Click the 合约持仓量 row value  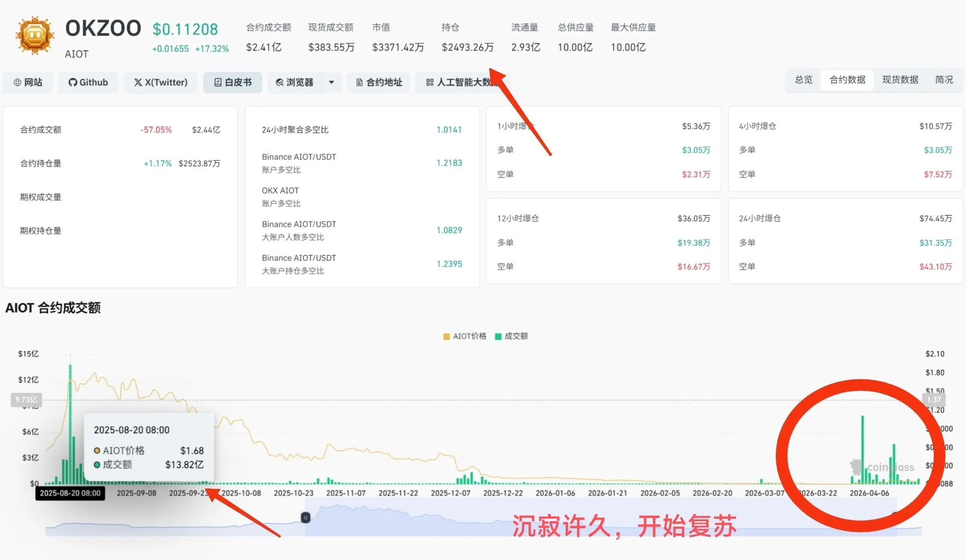(199, 163)
